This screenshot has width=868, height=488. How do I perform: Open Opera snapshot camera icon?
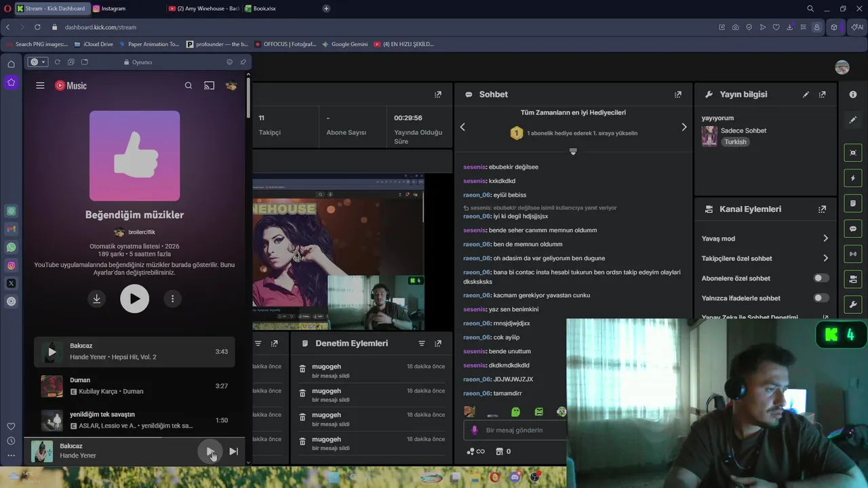click(x=736, y=27)
